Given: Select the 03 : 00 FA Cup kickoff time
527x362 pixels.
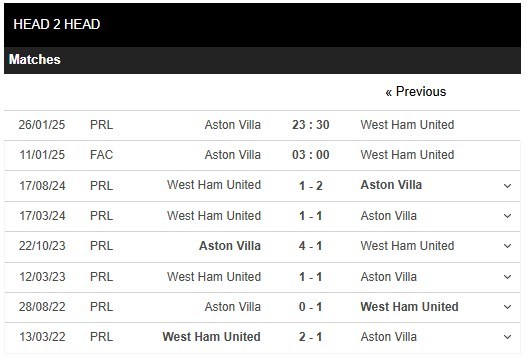Looking at the screenshot, I should 311,155.
